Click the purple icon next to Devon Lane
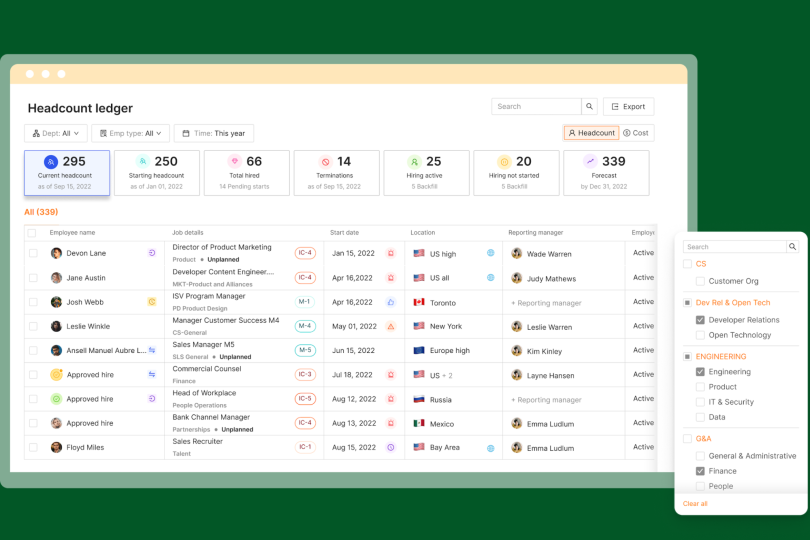Screen dimensions: 810x540 (152, 253)
